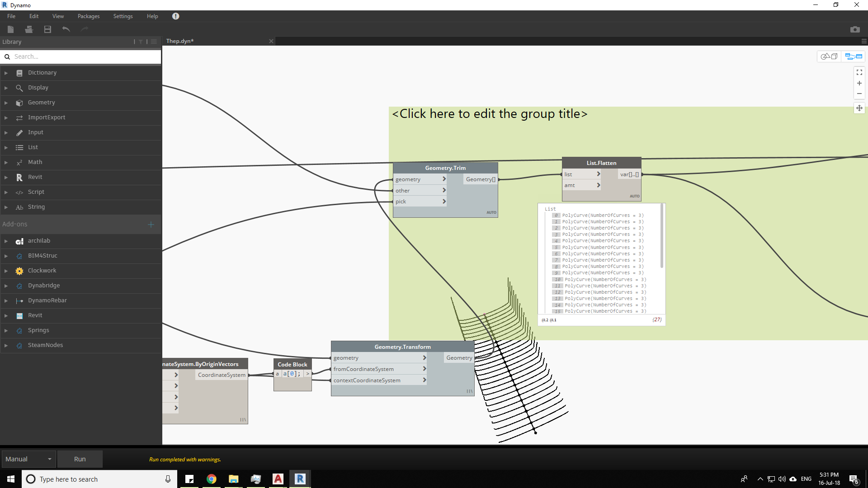This screenshot has height=488, width=868.
Task: Click the Export as image camera icon
Action: click(854, 29)
